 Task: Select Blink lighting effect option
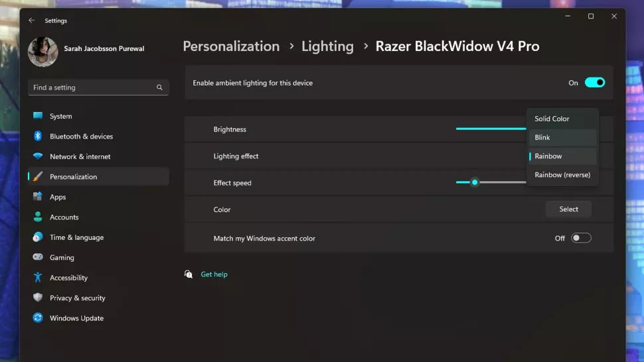pos(542,137)
